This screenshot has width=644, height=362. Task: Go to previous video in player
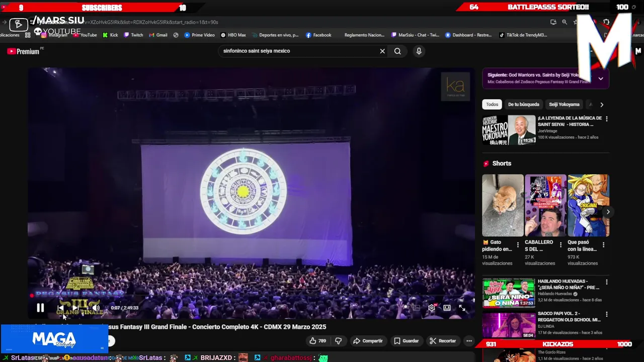[x=60, y=308]
